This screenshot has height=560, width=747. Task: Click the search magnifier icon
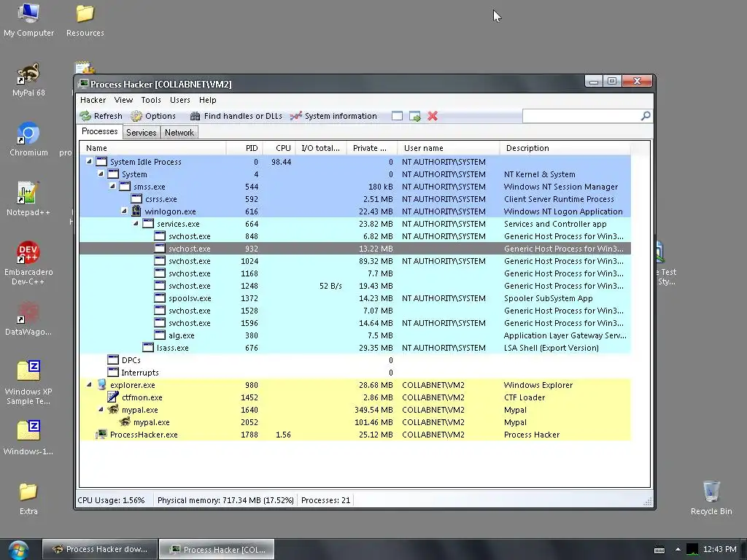[646, 116]
